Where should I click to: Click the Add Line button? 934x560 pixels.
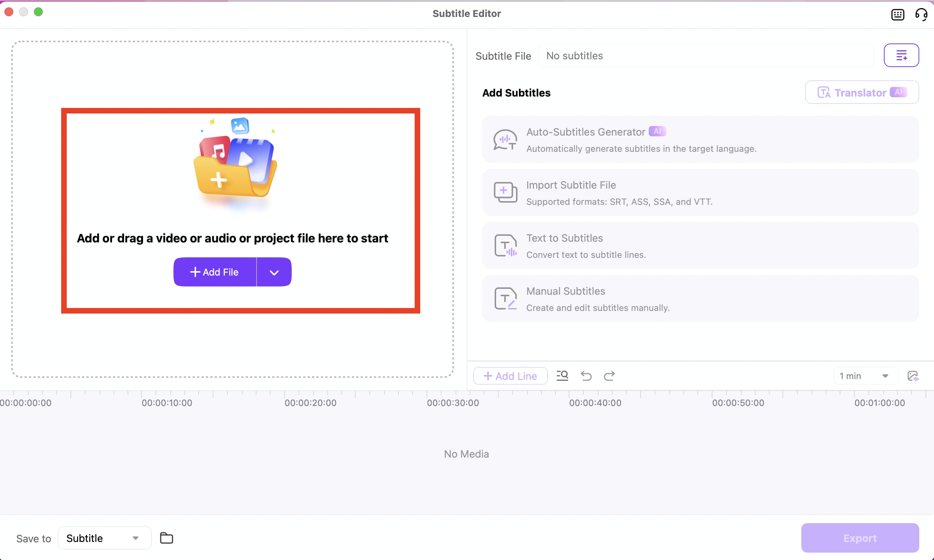point(510,375)
